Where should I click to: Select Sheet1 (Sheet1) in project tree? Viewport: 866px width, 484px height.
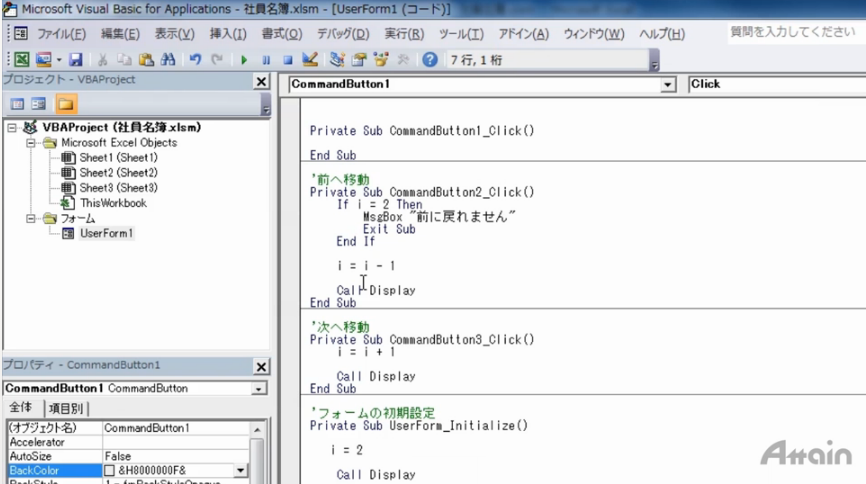(118, 157)
